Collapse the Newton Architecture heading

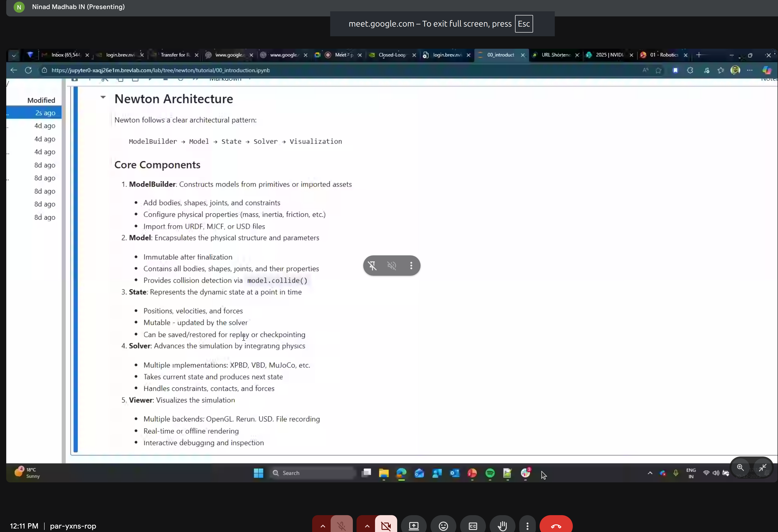tap(103, 98)
